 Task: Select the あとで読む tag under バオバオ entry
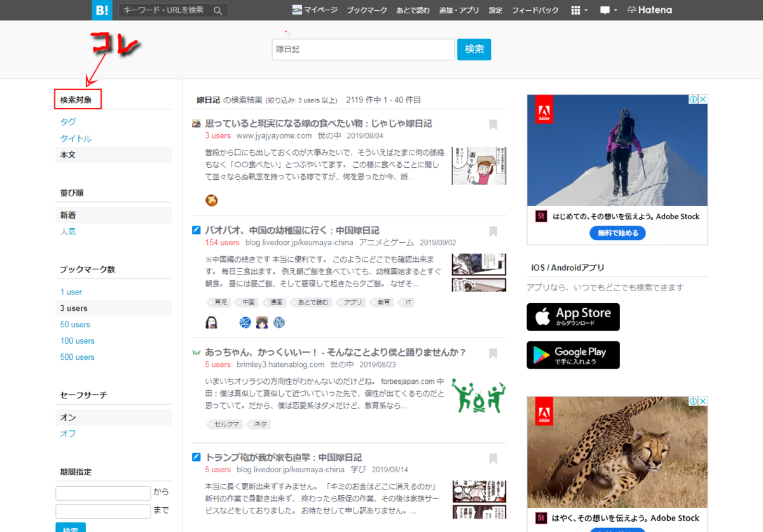click(x=312, y=303)
